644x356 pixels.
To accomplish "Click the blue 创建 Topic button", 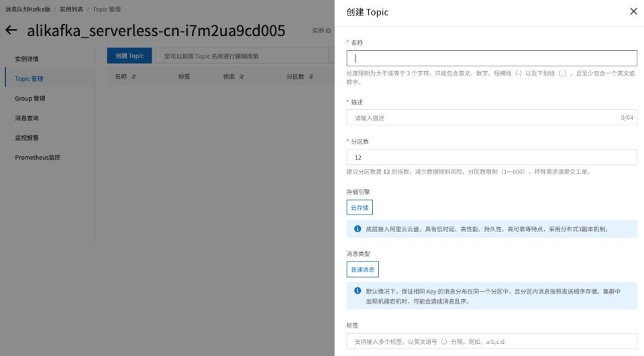I will 129,56.
